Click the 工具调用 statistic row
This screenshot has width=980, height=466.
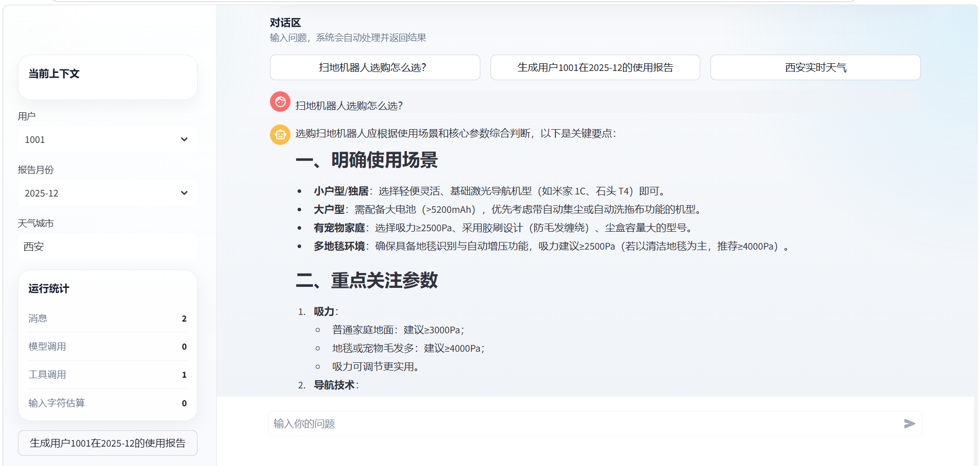pyautogui.click(x=108, y=375)
